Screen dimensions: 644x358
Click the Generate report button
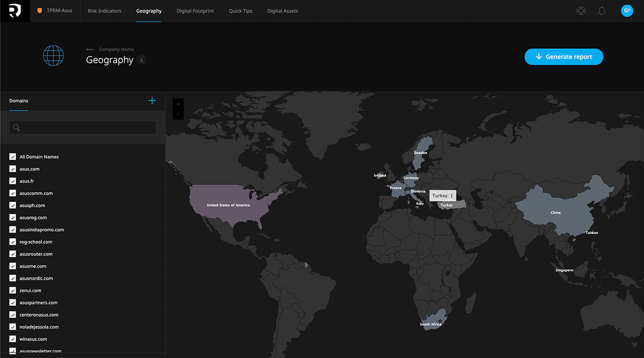pyautogui.click(x=563, y=57)
